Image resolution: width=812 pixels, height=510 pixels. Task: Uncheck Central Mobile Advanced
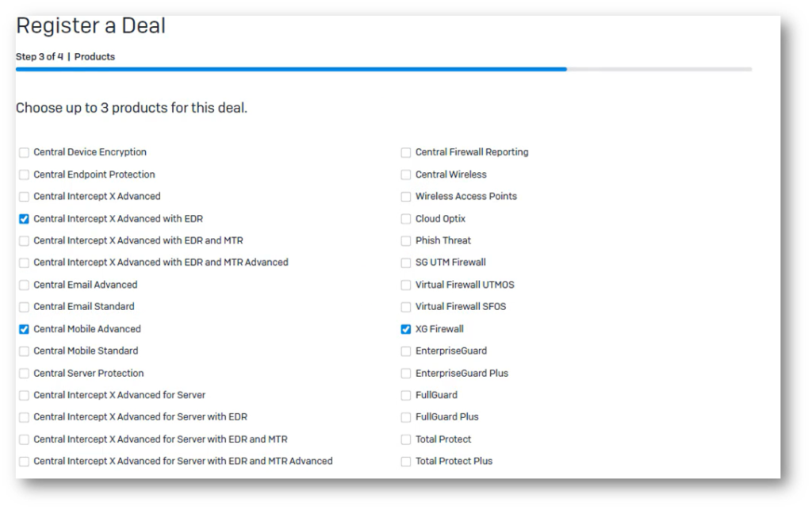point(24,329)
